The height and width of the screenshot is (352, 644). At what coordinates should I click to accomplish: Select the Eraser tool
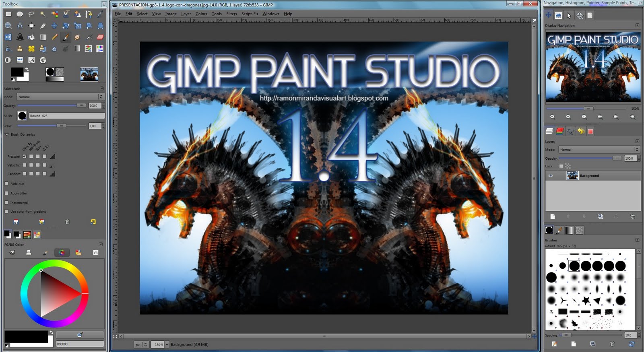(x=100, y=37)
